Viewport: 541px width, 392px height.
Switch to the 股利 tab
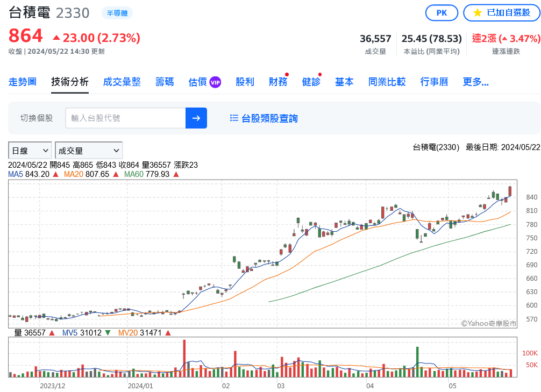point(245,82)
